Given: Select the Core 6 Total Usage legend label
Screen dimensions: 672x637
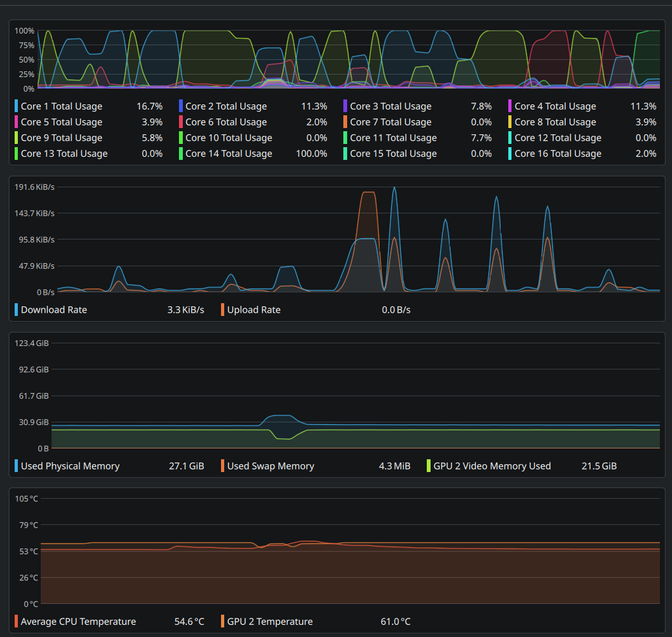Looking at the screenshot, I should click(x=226, y=122).
